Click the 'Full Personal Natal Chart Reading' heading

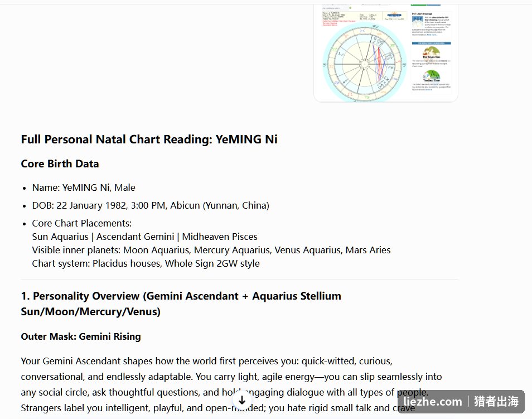point(149,139)
